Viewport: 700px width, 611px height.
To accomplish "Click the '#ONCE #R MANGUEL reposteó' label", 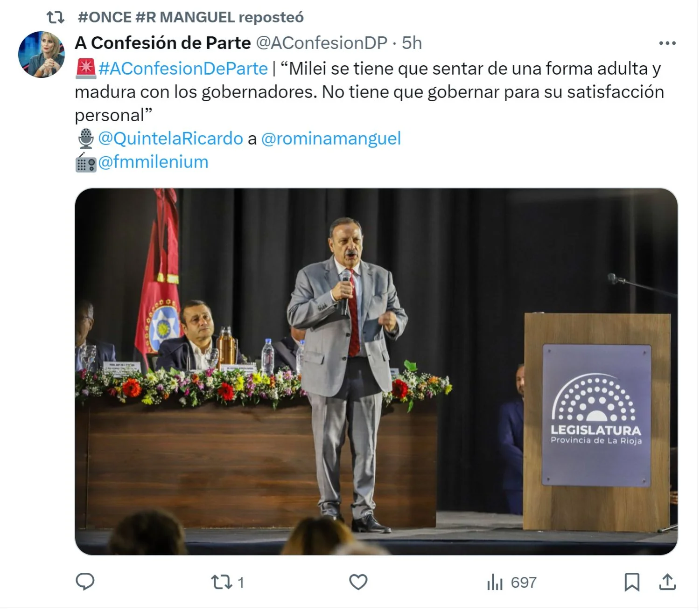I will coord(191,17).
